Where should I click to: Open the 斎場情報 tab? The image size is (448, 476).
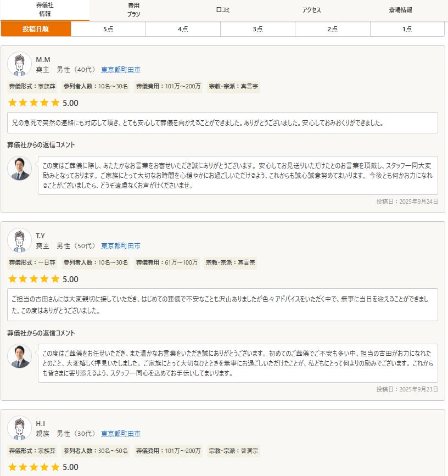click(x=401, y=10)
